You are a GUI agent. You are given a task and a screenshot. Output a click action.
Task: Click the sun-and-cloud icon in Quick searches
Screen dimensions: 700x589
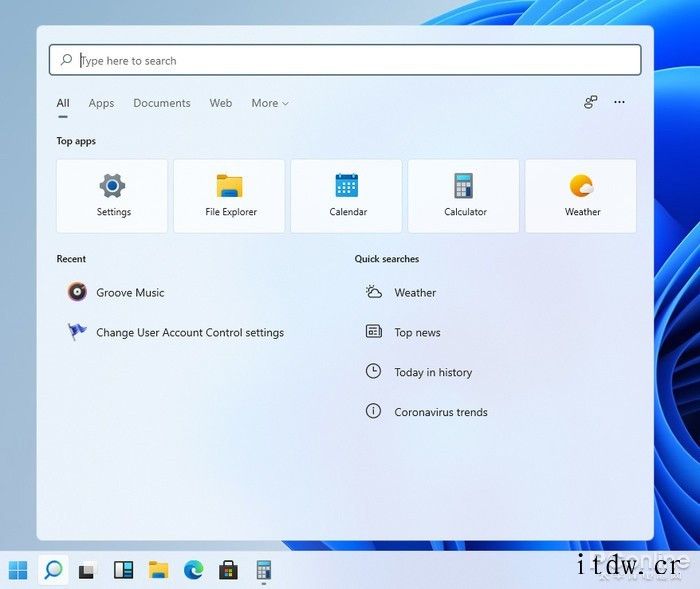pyautogui.click(x=374, y=292)
